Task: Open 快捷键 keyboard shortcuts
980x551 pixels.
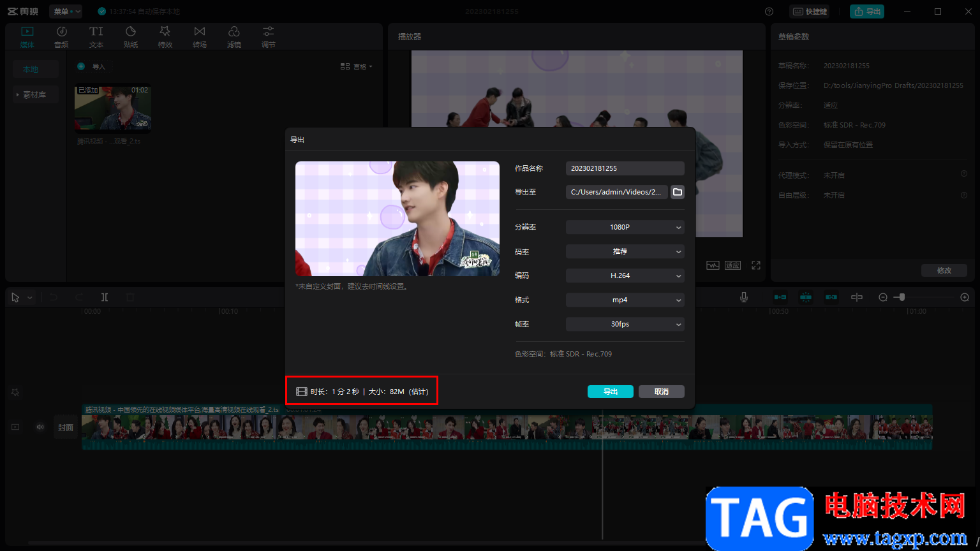Action: (x=810, y=11)
